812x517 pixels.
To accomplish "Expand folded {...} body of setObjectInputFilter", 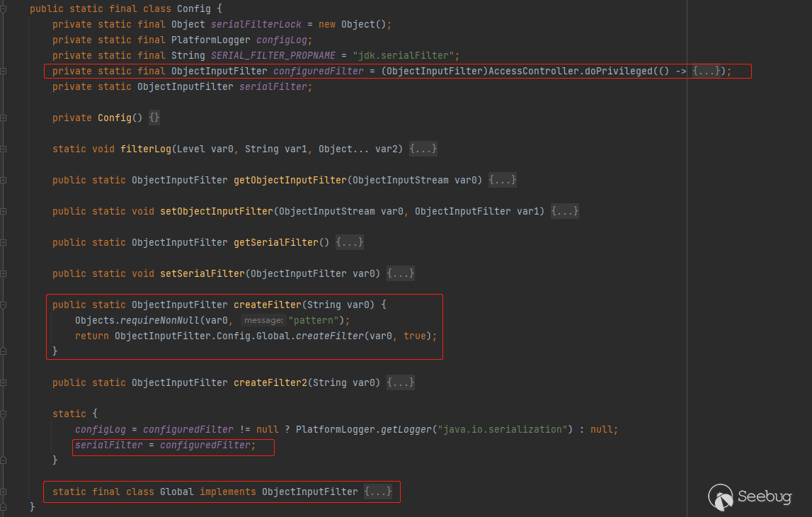I will coord(564,211).
